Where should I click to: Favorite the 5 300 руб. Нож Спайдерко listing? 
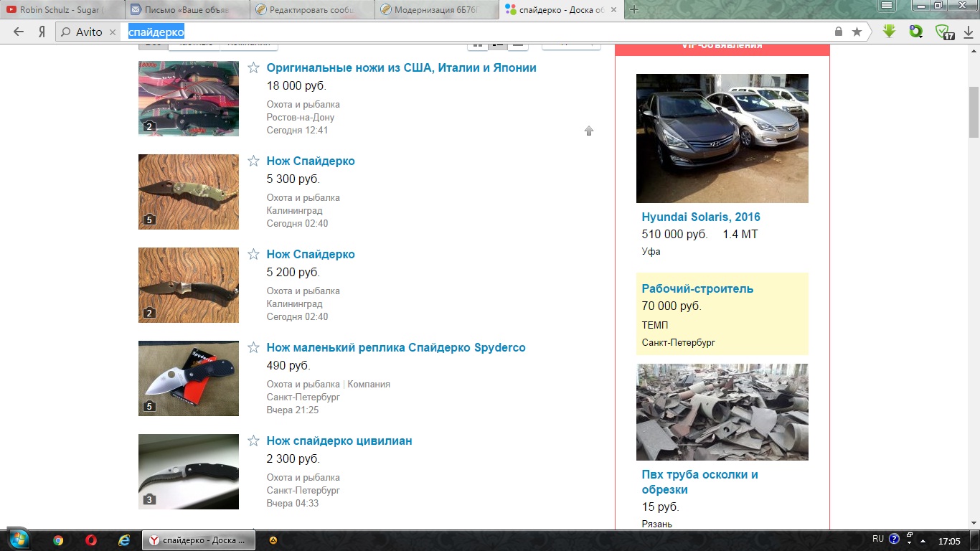point(253,161)
